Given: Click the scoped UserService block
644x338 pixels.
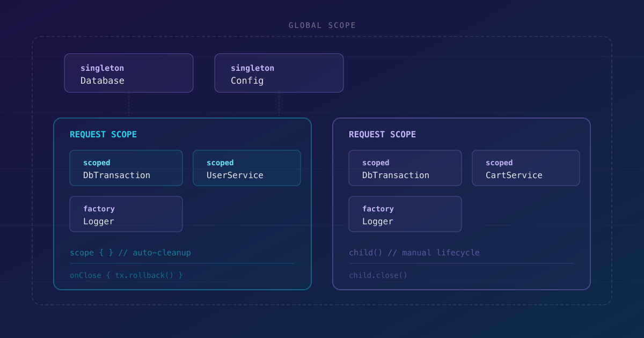Looking at the screenshot, I should (x=246, y=168).
